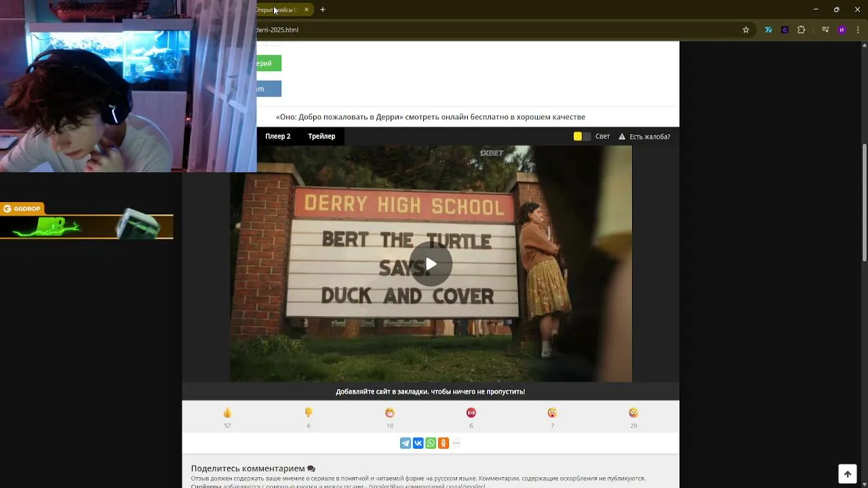Viewport: 868px width, 488px height.
Task: Click the dizzy emoji reaction with 29 votes
Action: (x=633, y=413)
